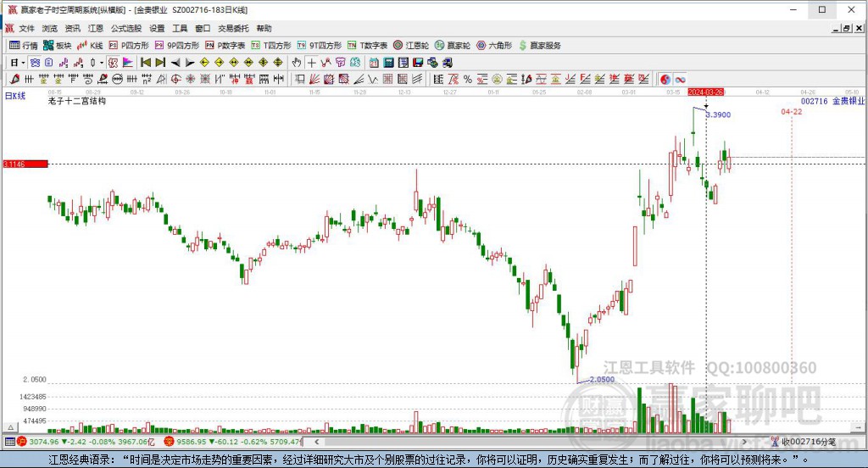This screenshot has height=468, width=868.
Task: Open the P数字表 number table
Action: pos(225,46)
